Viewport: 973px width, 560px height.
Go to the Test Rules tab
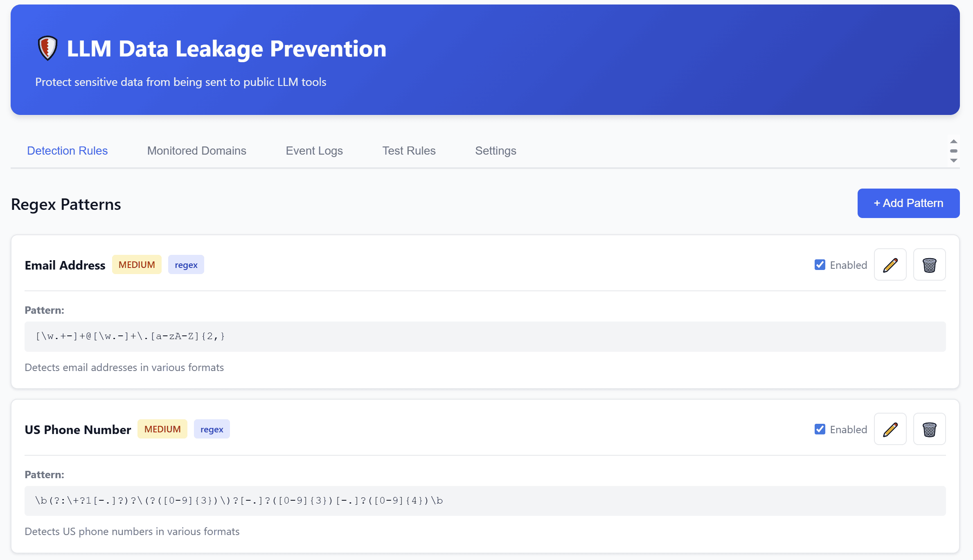coord(409,151)
